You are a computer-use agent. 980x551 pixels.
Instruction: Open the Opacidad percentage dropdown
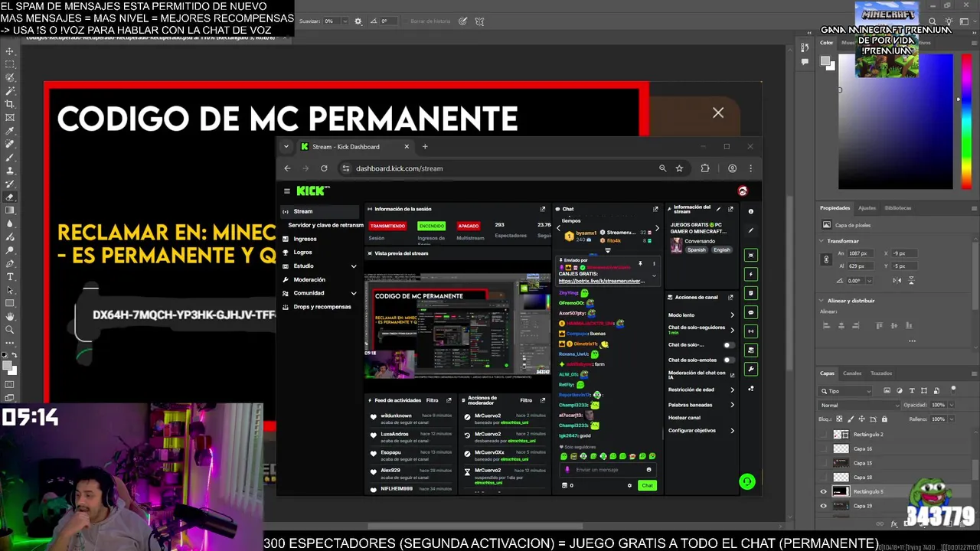point(952,405)
